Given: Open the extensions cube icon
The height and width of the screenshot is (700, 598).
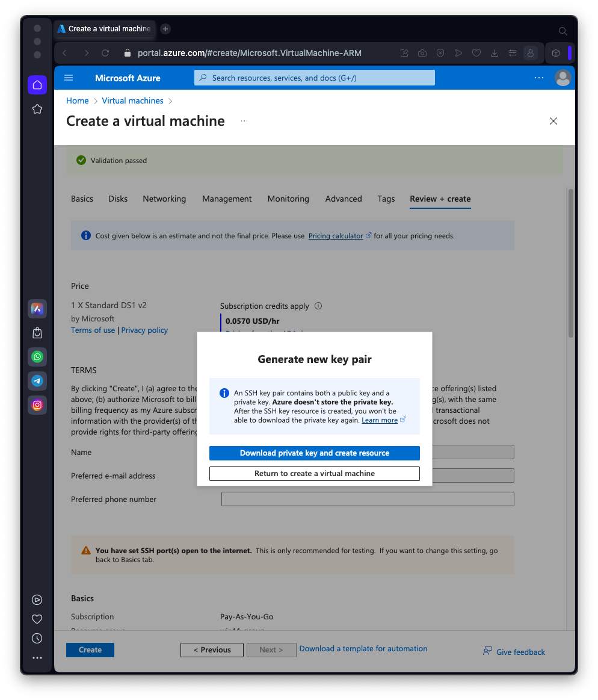Looking at the screenshot, I should point(556,53).
